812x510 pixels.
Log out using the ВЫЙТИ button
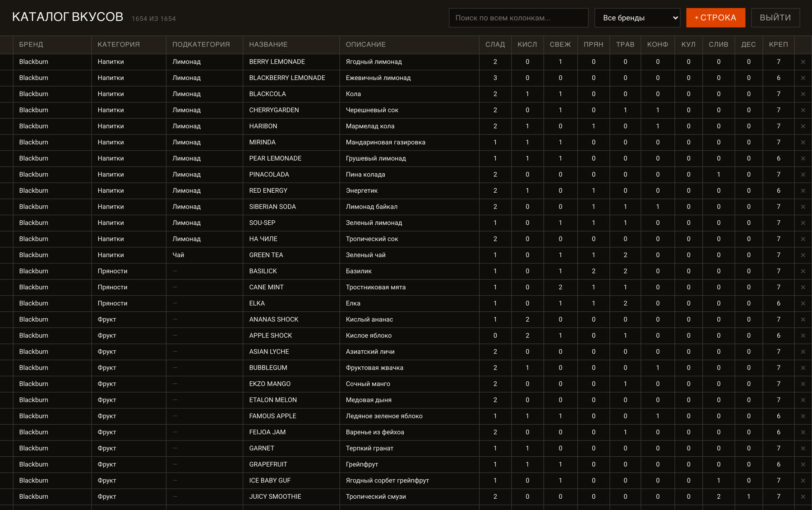coord(775,18)
